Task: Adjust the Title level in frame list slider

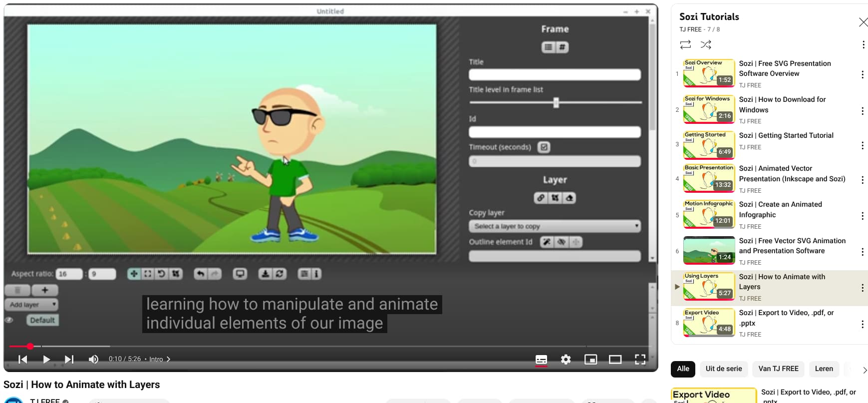Action: (556, 103)
